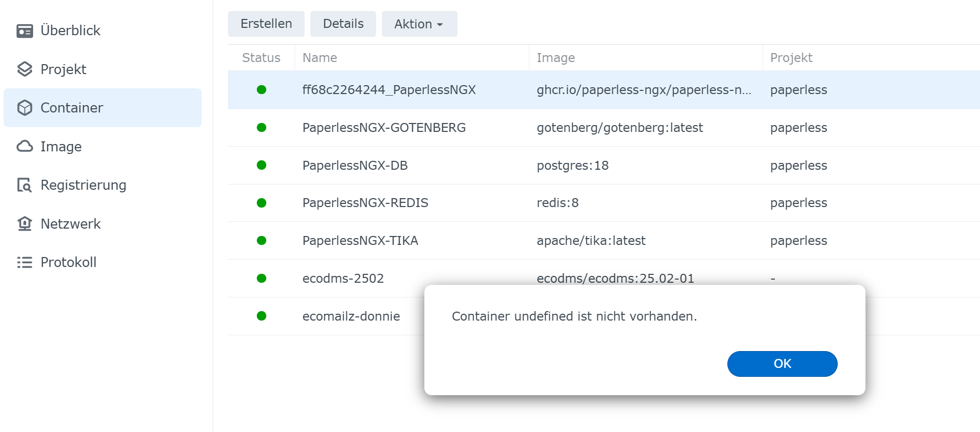Click the Netzwerk house icon
The width and height of the screenshot is (980, 432).
pos(25,224)
